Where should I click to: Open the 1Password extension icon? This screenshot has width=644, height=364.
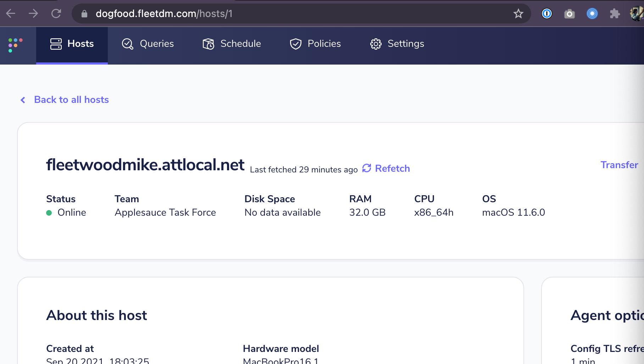pyautogui.click(x=546, y=13)
